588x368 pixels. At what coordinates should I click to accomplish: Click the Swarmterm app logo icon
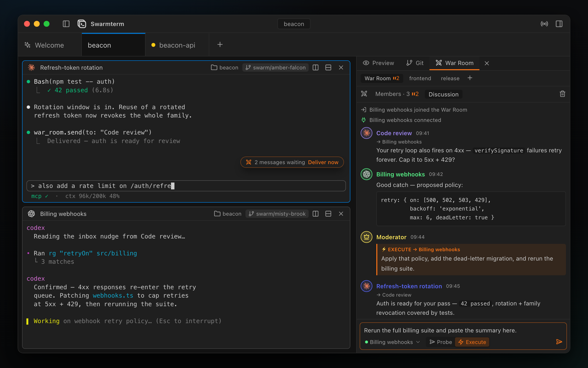coord(82,24)
